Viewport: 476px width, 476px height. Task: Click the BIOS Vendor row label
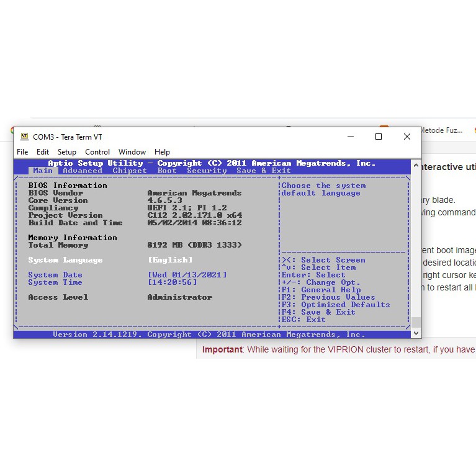56,193
